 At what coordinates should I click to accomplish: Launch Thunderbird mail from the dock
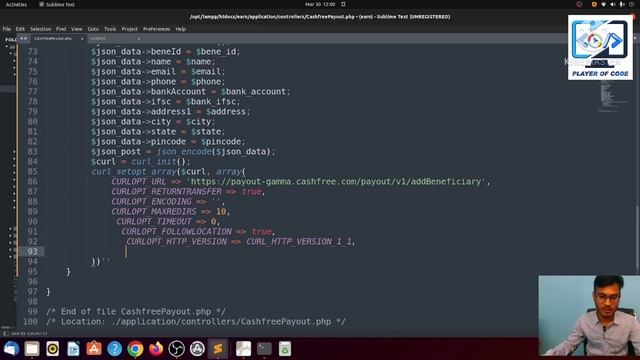click(x=11, y=349)
